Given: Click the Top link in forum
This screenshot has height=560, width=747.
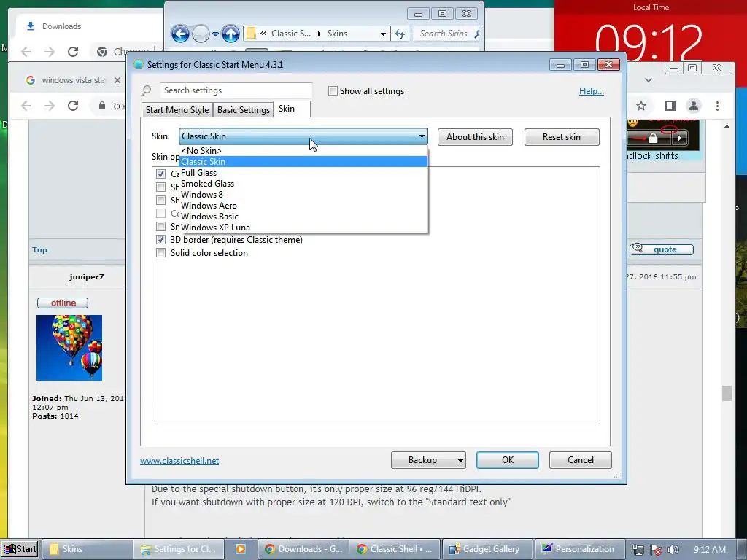Looking at the screenshot, I should [x=39, y=249].
